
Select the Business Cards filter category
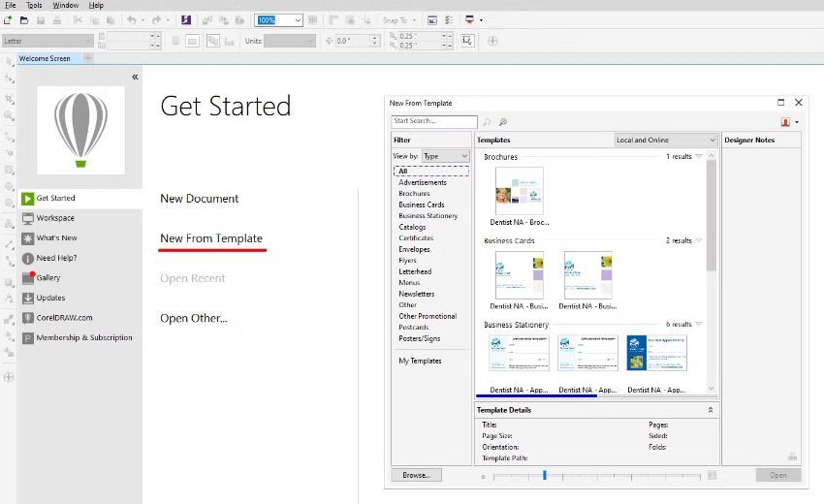coord(422,205)
